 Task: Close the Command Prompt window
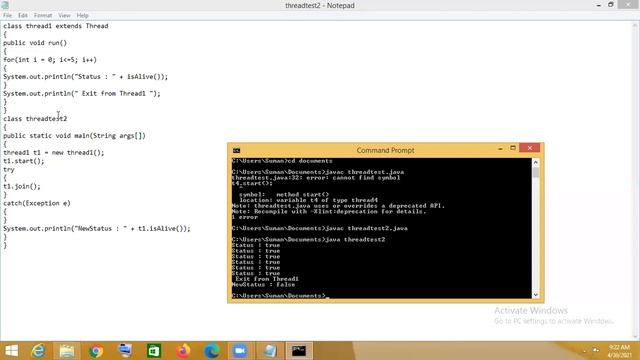pyautogui.click(x=530, y=148)
